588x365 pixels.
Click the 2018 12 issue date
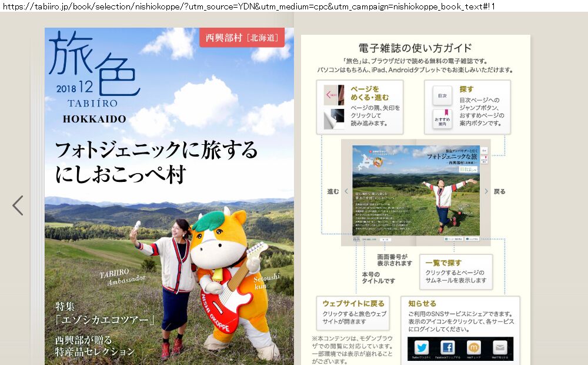[x=75, y=88]
